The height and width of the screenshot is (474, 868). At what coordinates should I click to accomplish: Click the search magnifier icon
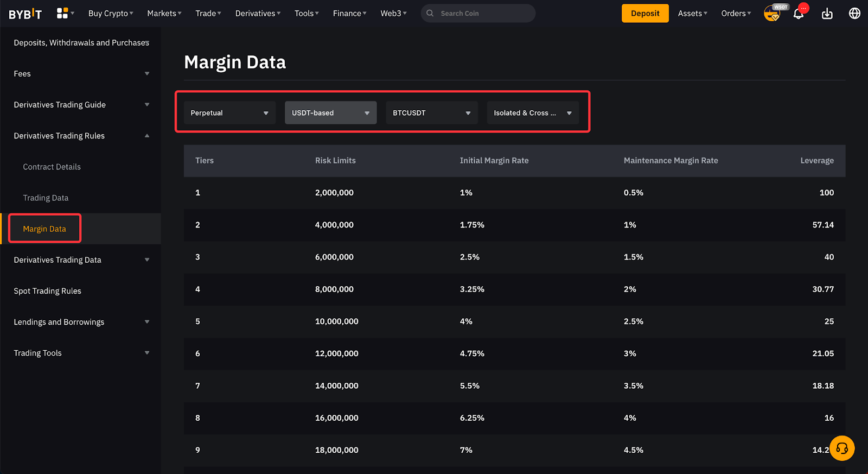[x=430, y=14]
